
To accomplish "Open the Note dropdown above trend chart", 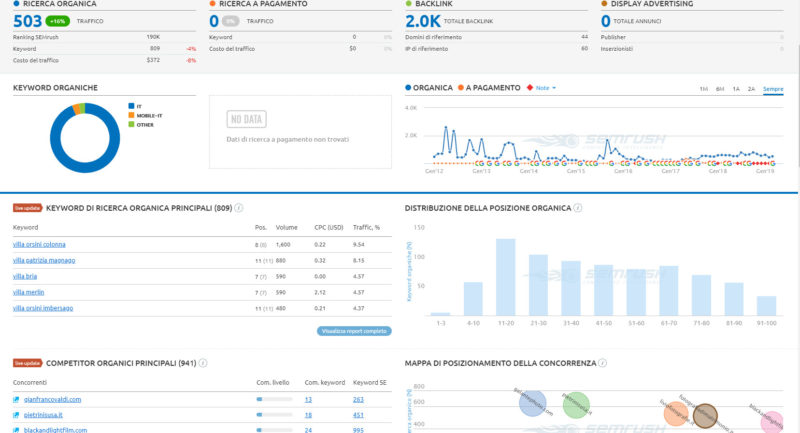I will [545, 88].
